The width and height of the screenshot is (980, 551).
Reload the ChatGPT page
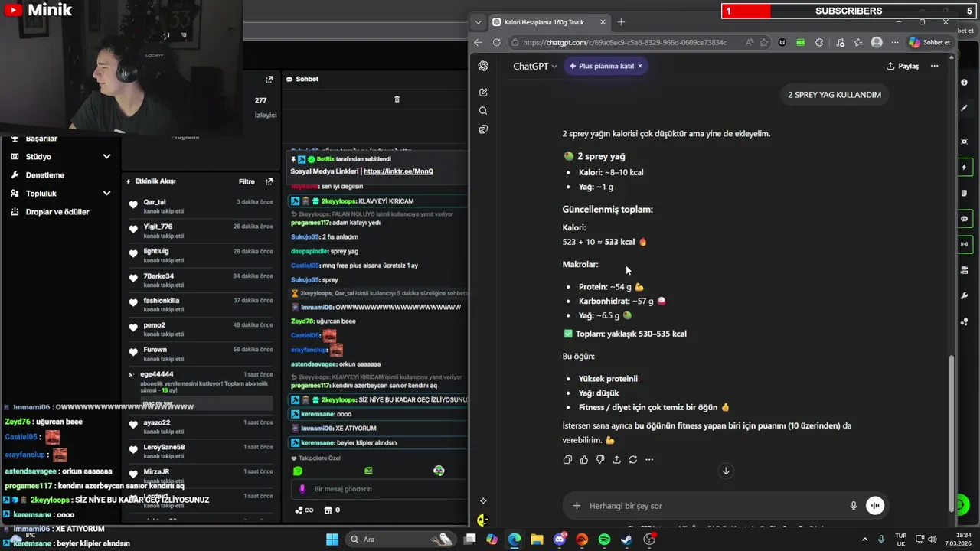tap(497, 43)
